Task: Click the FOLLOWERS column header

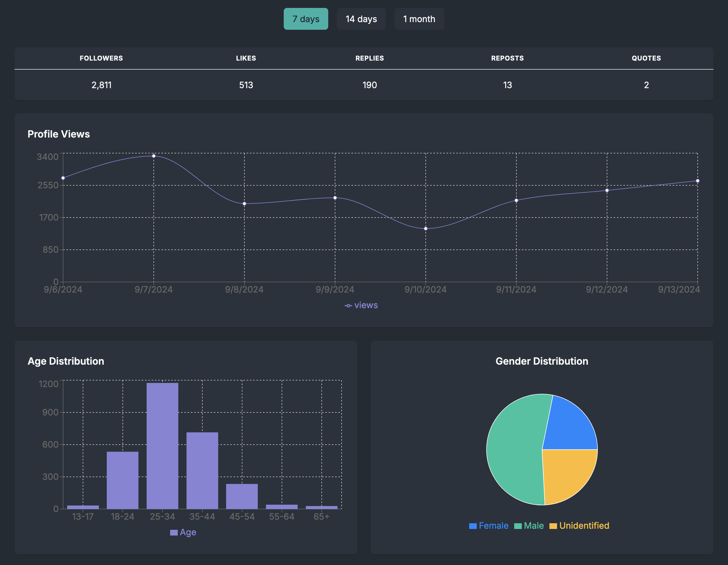Action: [x=101, y=58]
